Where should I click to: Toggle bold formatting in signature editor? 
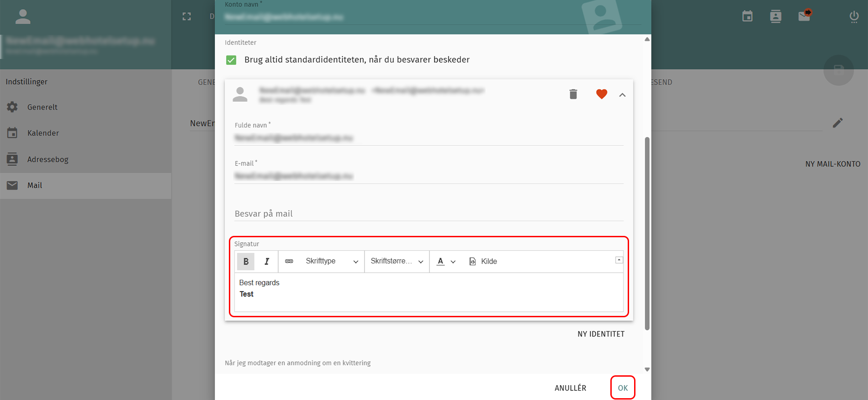[246, 261]
